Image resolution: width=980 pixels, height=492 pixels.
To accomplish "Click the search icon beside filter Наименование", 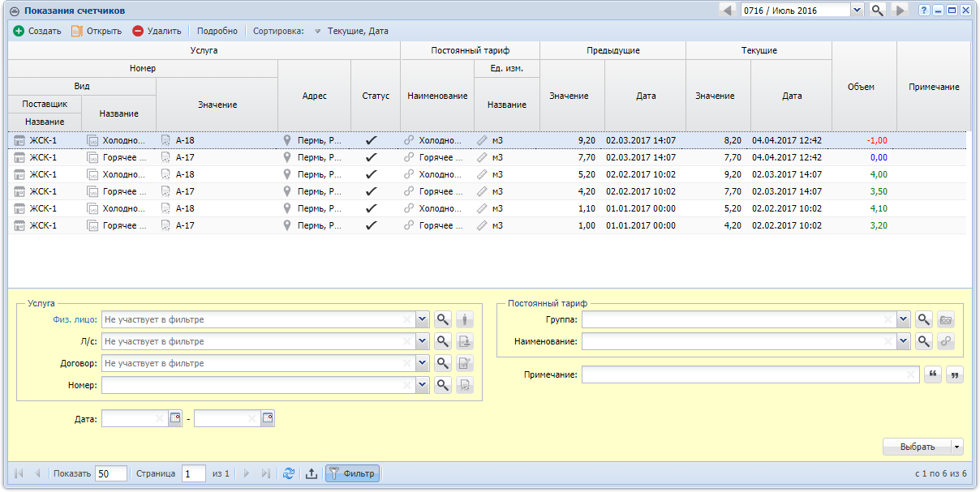I will [924, 341].
